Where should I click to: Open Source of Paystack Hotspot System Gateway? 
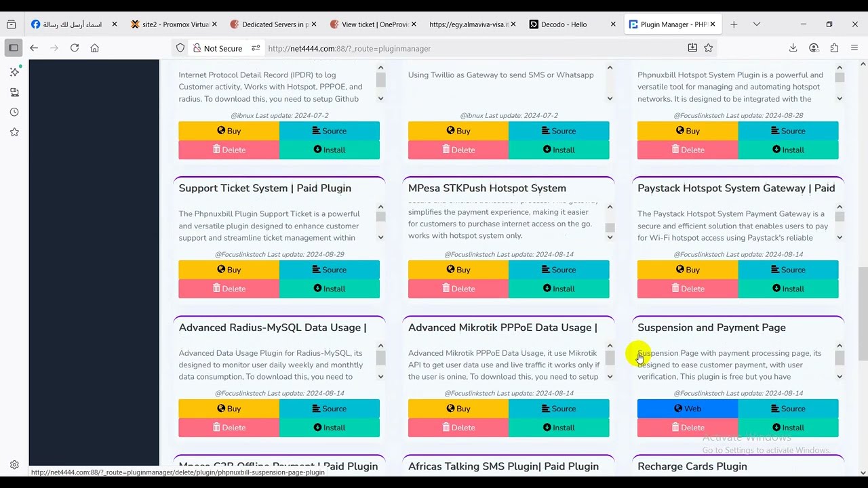point(788,270)
